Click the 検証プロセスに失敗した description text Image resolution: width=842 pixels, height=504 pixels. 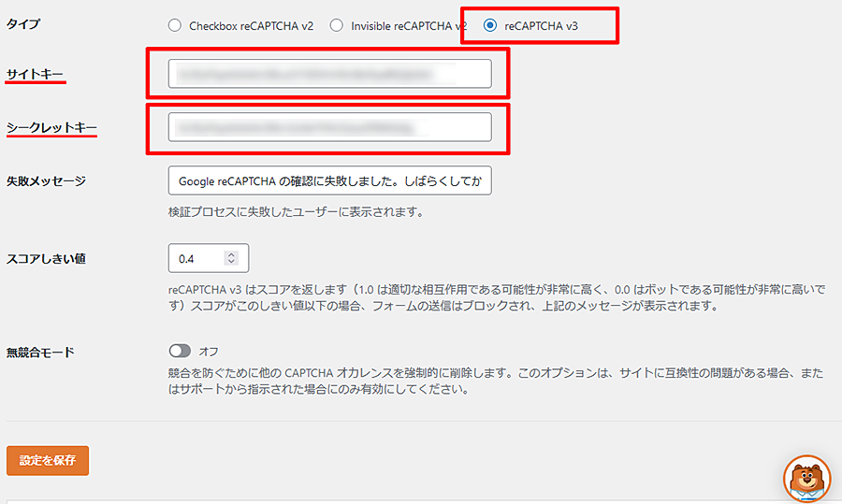point(297,212)
